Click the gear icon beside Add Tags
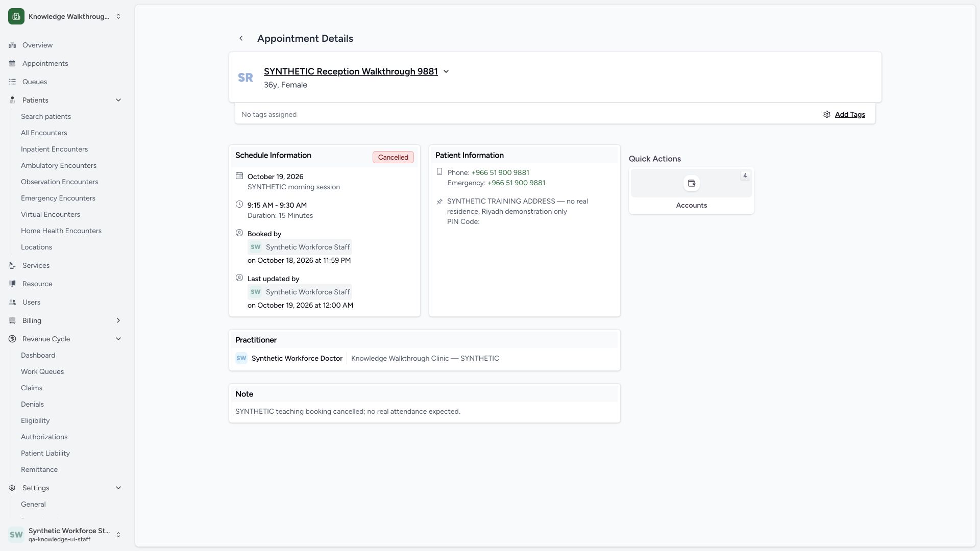The height and width of the screenshot is (551, 980). tap(827, 114)
